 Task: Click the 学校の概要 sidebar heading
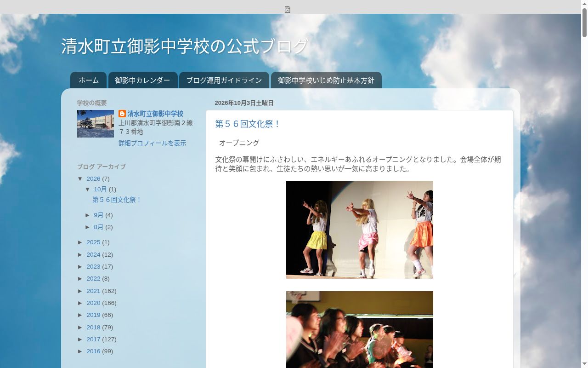pos(92,103)
